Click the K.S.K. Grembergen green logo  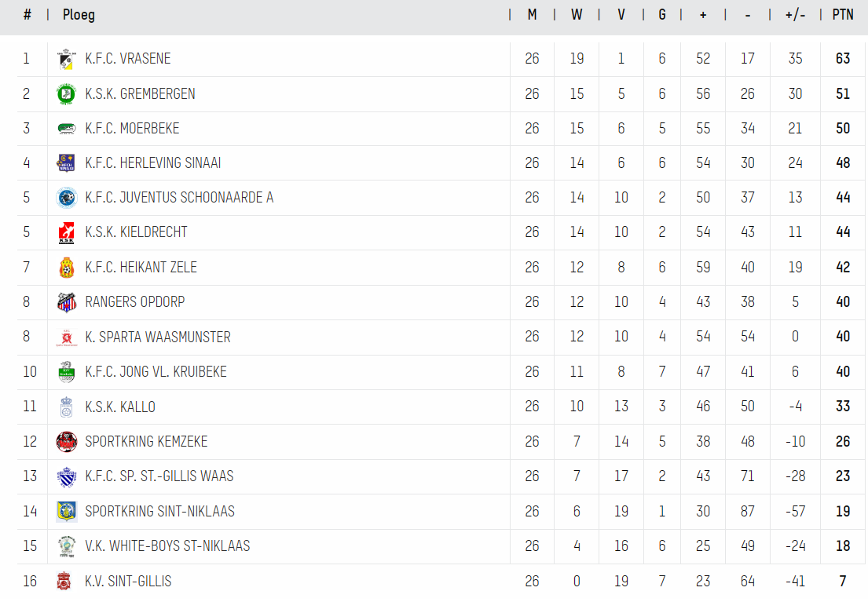67,94
